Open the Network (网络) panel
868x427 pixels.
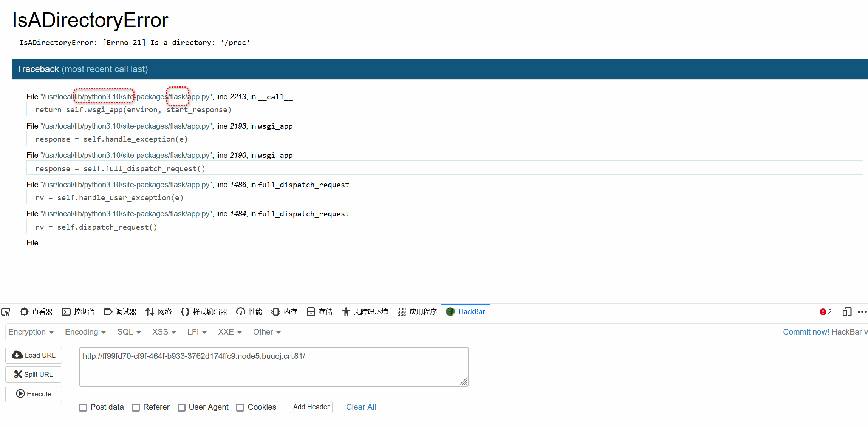pyautogui.click(x=159, y=312)
